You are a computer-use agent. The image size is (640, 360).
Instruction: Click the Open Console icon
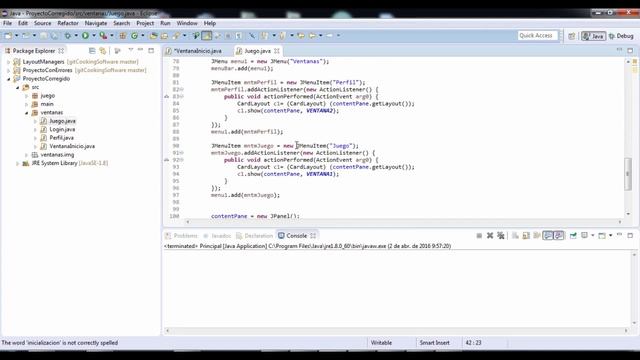(x=602, y=236)
